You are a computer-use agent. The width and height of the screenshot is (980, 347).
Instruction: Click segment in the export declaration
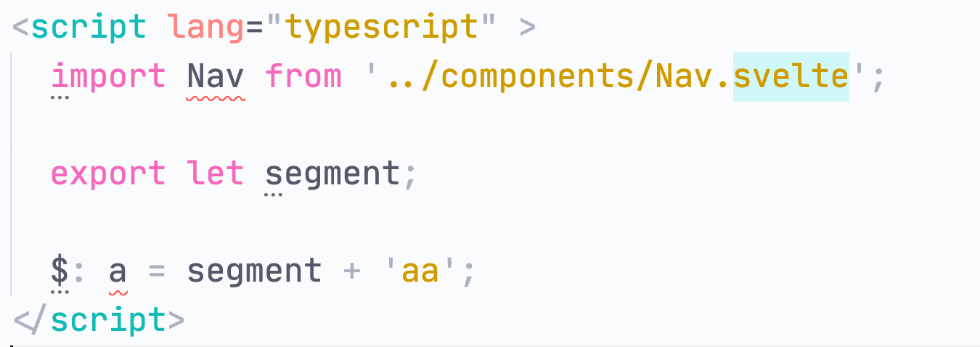(x=332, y=173)
